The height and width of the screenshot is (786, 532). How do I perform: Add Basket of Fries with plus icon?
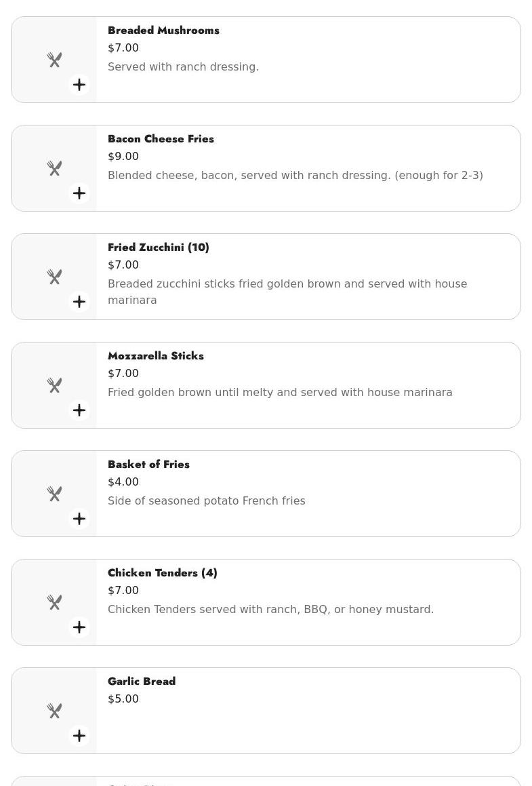pyautogui.click(x=79, y=519)
